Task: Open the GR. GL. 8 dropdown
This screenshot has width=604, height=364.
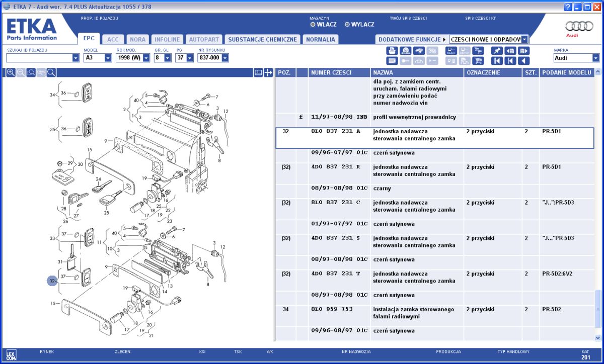Action: point(168,58)
